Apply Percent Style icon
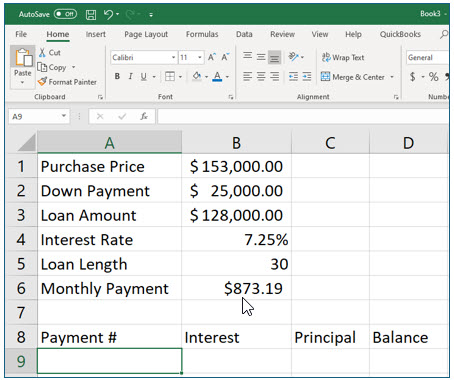 click(433, 77)
